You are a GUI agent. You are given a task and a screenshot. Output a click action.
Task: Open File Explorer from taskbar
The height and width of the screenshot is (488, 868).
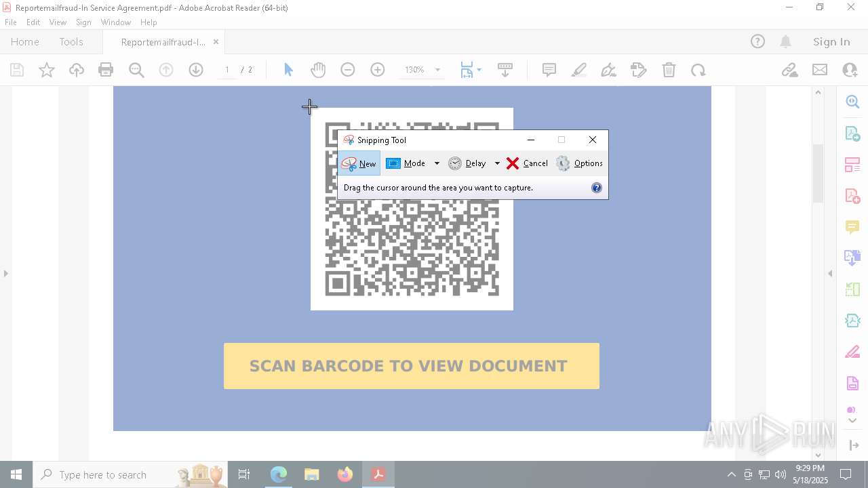click(x=312, y=474)
